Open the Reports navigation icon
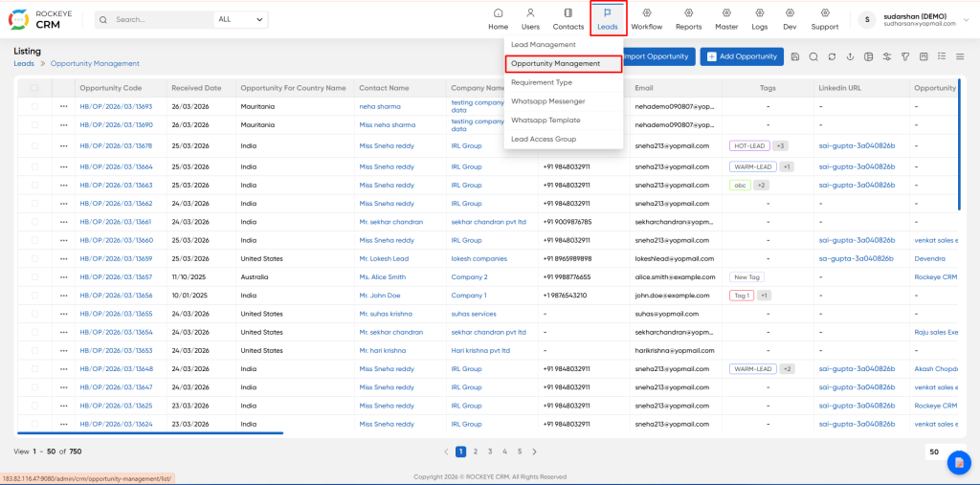The image size is (980, 485). (x=689, y=19)
